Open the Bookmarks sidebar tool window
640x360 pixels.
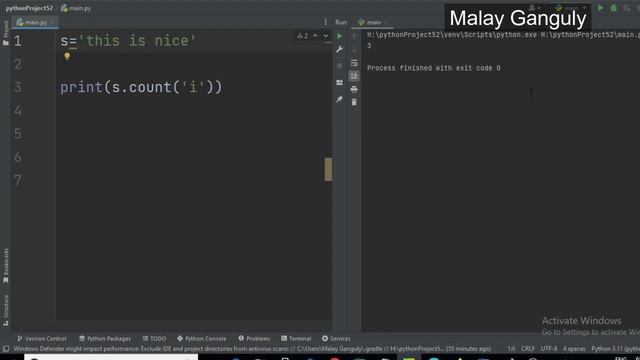tap(6, 266)
